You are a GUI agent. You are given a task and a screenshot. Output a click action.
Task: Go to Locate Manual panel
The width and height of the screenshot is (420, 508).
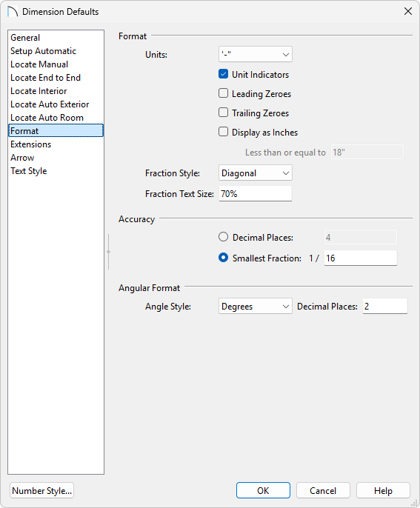point(56,64)
